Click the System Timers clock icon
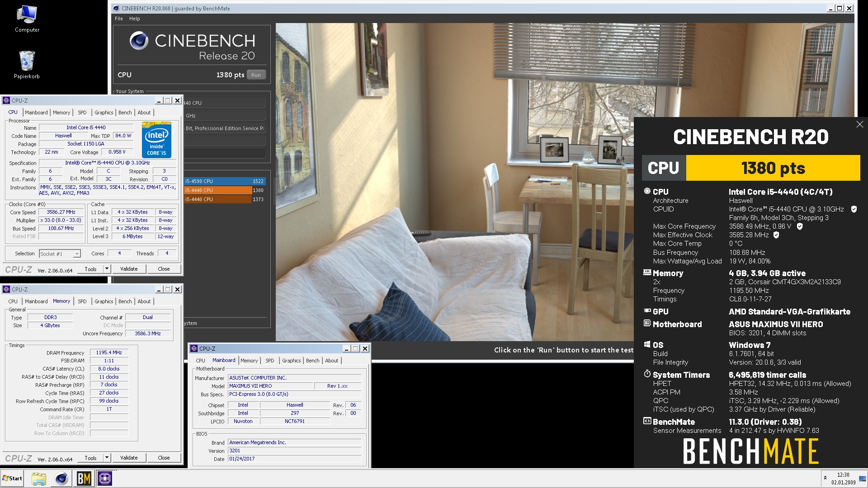The image size is (868, 488). point(647,374)
